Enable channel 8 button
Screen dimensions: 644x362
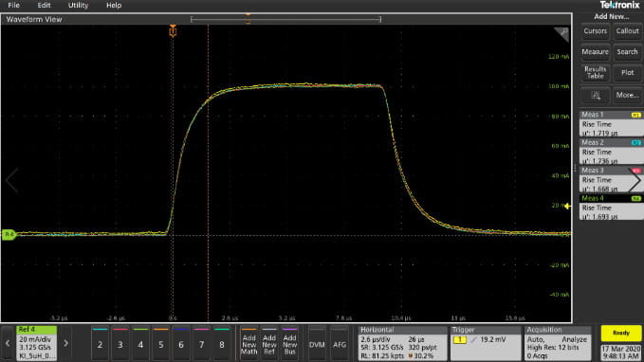pyautogui.click(x=222, y=344)
